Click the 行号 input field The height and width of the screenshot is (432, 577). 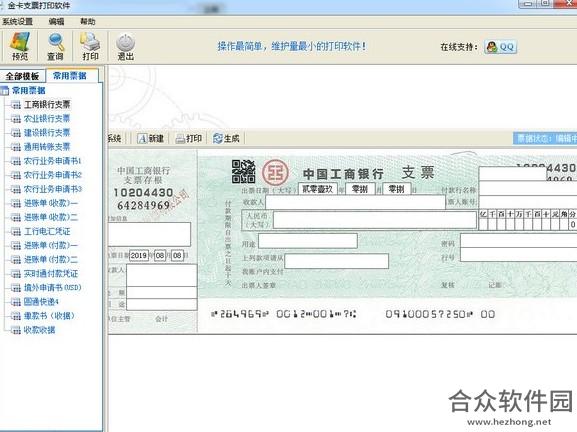[x=518, y=255]
